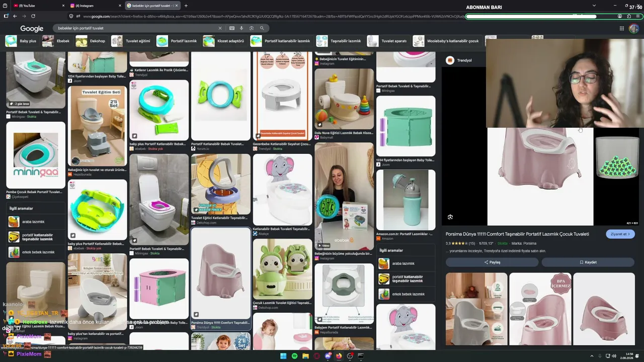Select araba lazımlık in left related searches
The height and width of the screenshot is (362, 644).
click(36, 222)
